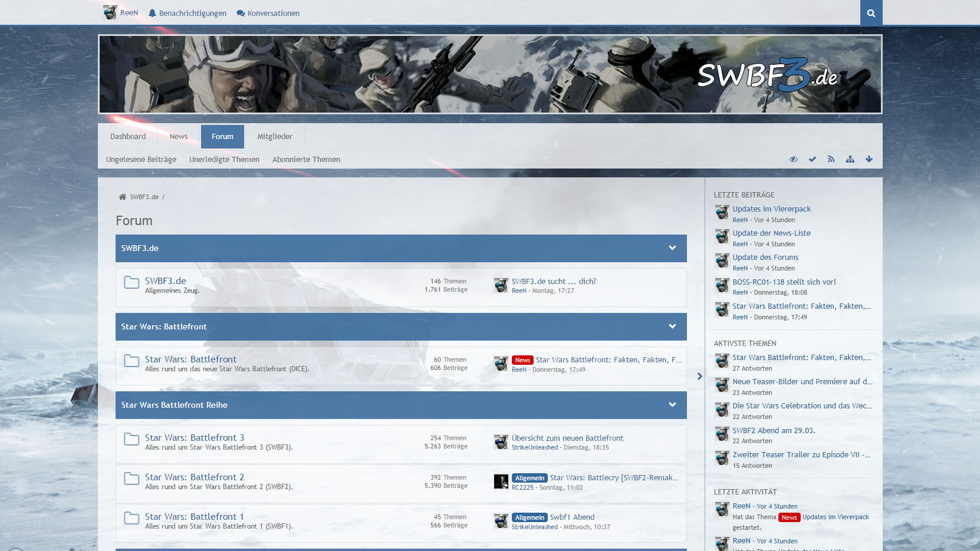
Task: Open Konversationen chat menu
Action: [x=268, y=13]
